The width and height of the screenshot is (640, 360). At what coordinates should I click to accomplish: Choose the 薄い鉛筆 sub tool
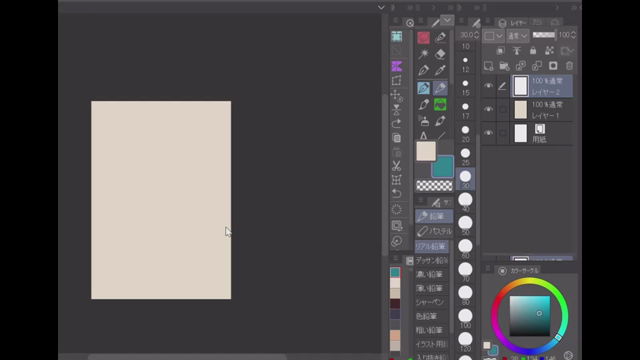(431, 288)
